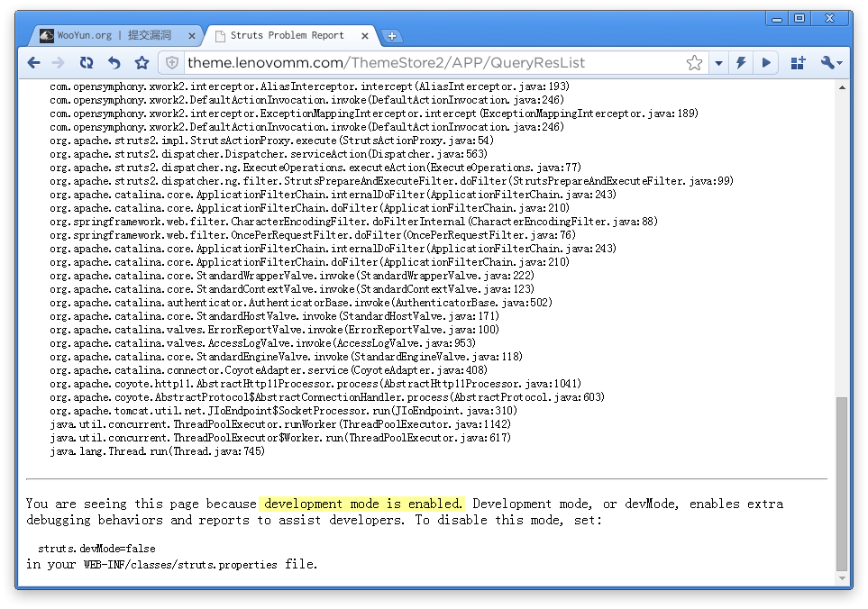Click the StandardHostValve.invoke line
The width and height of the screenshot is (868, 609).
pos(275,316)
